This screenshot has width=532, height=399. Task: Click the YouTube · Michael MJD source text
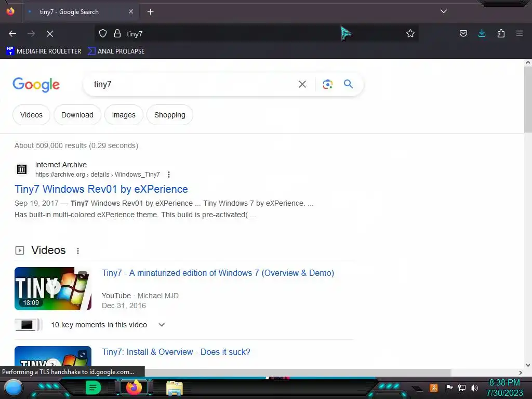pos(140,296)
